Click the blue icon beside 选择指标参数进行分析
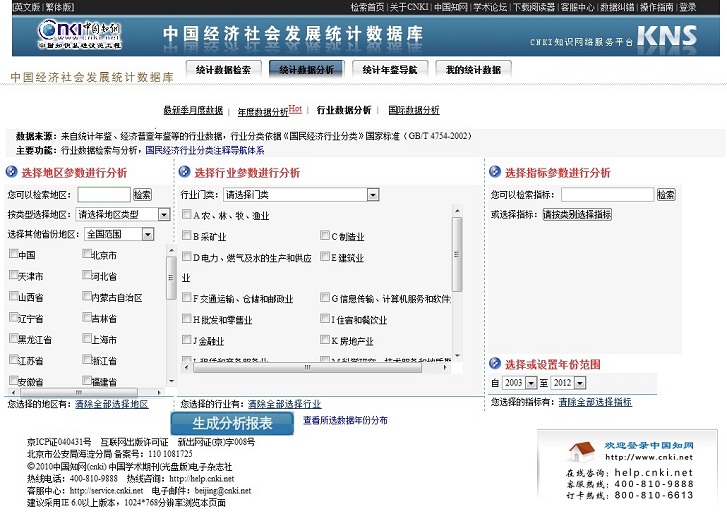The width and height of the screenshot is (727, 516). 495,173
